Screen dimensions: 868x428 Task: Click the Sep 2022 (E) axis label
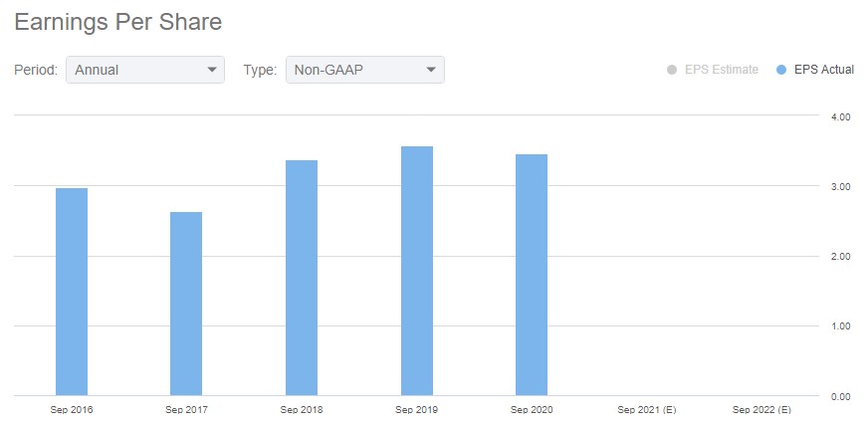[x=761, y=410]
